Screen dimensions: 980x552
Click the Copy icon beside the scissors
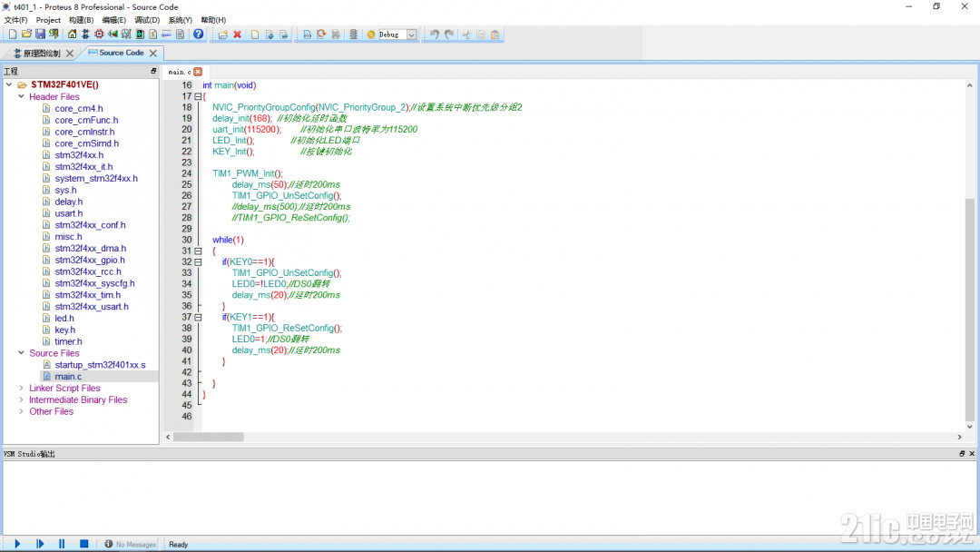click(481, 34)
